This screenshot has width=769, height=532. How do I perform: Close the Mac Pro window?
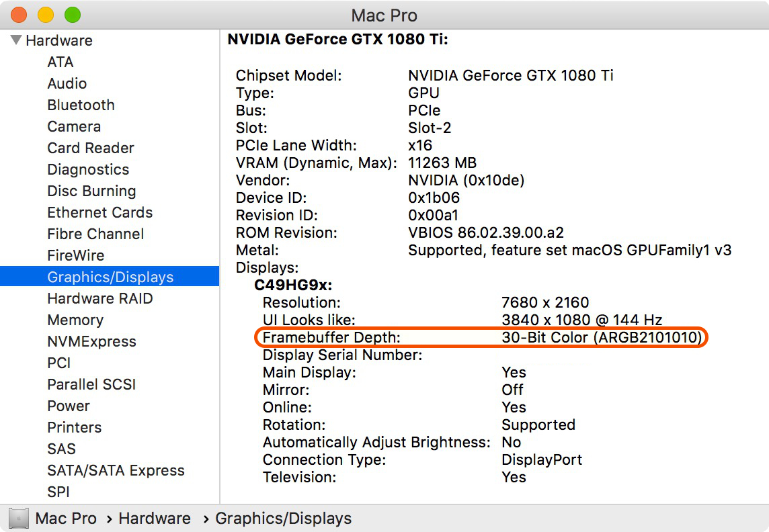19,15
